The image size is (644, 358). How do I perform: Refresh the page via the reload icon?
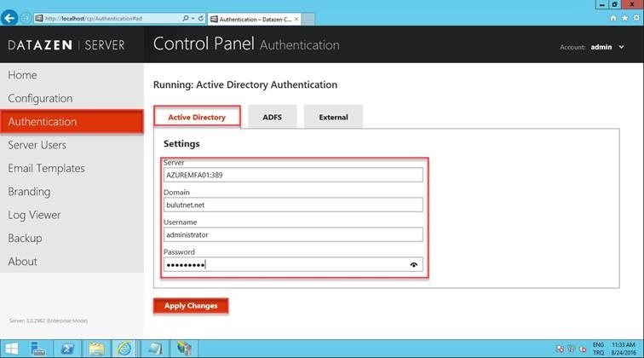coord(201,19)
